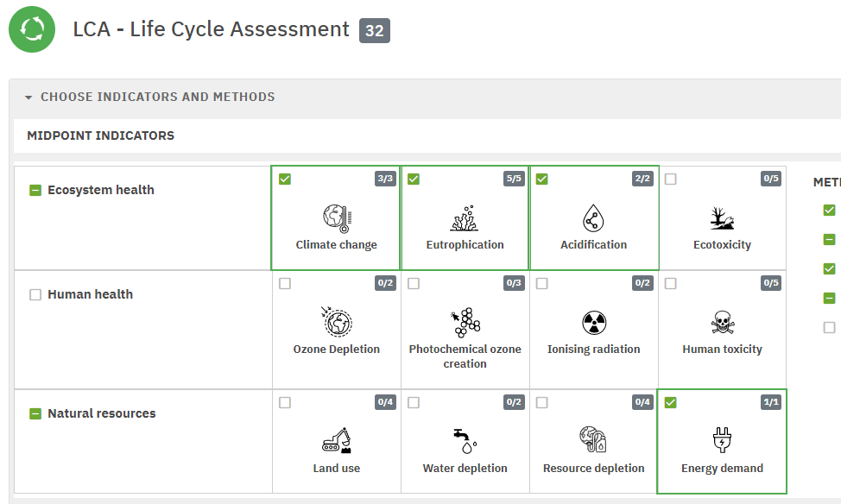Click the Human toxicity skull icon
Image resolution: width=841 pixels, height=504 pixels.
(x=722, y=323)
